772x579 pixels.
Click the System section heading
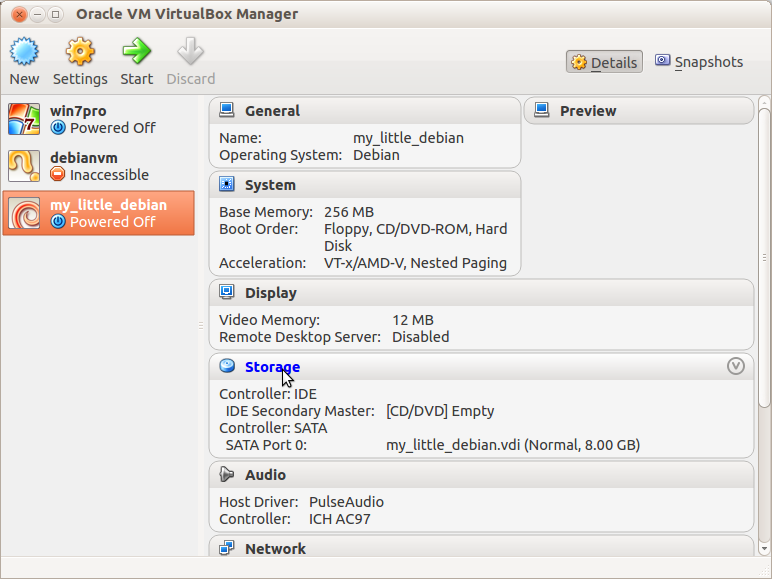270,186
